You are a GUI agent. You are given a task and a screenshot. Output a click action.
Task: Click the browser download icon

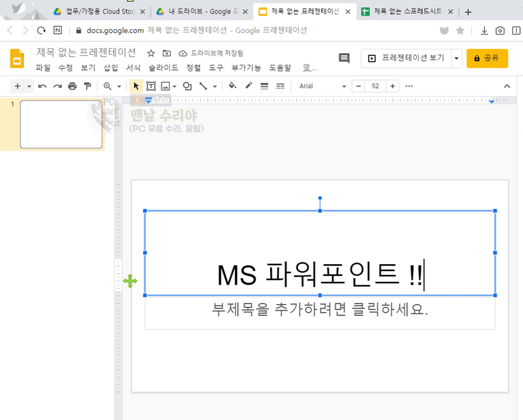(x=484, y=31)
